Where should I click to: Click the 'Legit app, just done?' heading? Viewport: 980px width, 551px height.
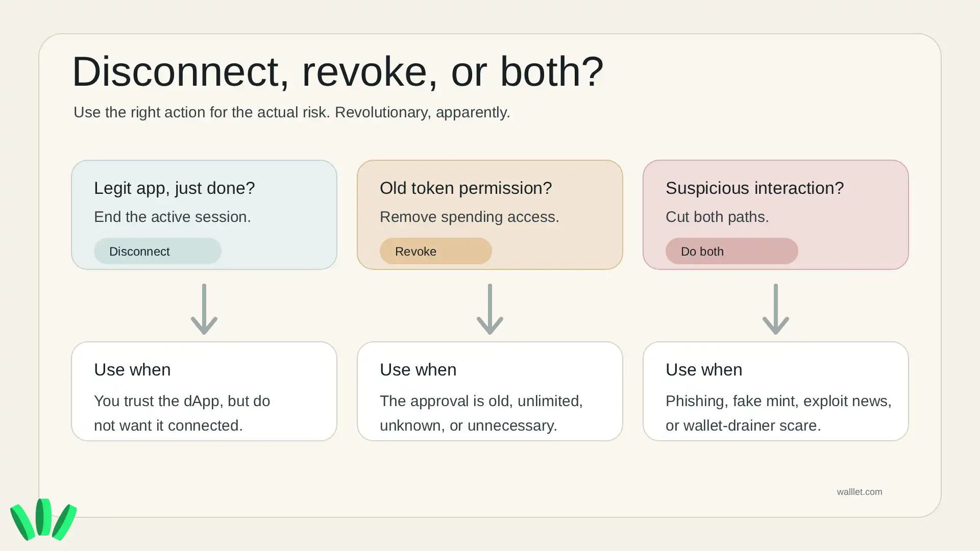coord(174,188)
